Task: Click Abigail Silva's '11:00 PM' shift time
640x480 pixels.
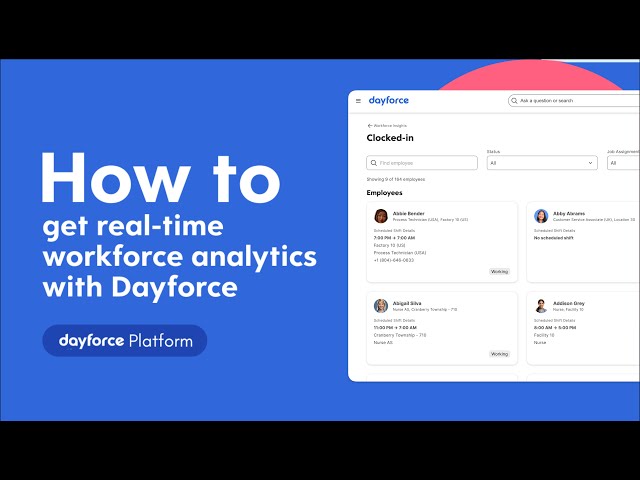Action: [x=383, y=327]
